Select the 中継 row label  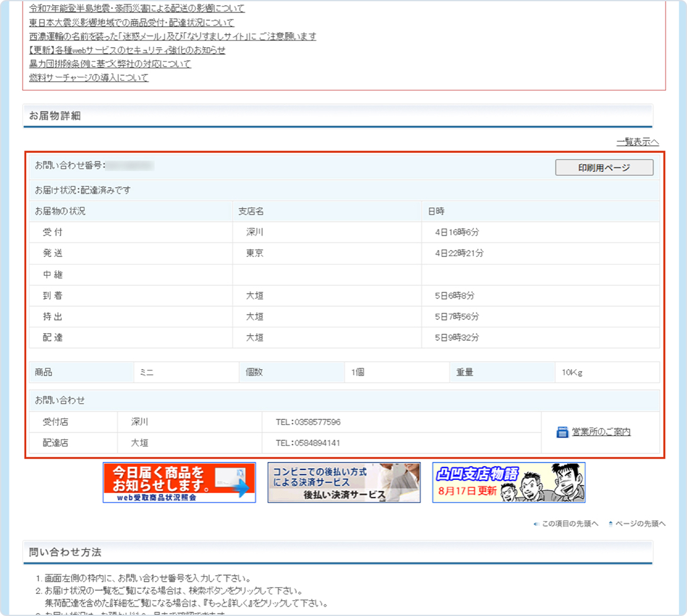click(52, 275)
